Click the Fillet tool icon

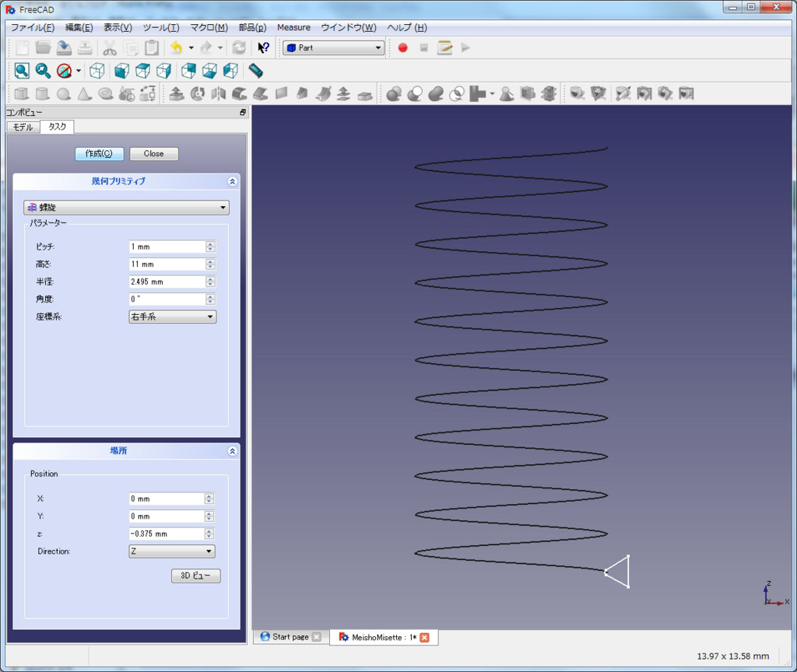240,94
